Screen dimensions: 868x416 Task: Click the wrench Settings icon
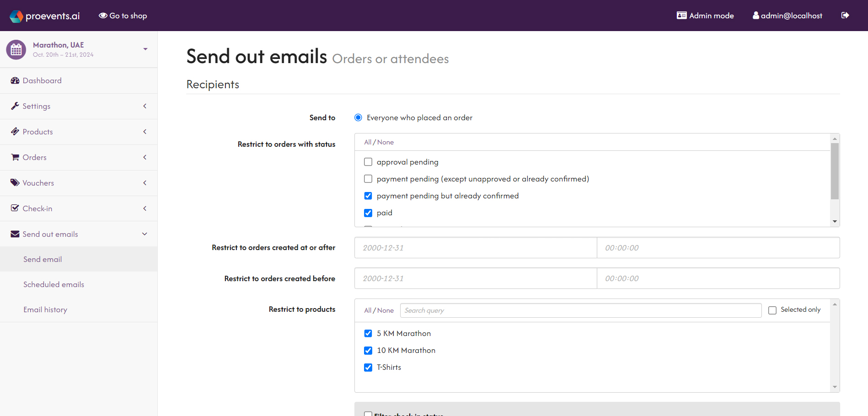(x=15, y=106)
